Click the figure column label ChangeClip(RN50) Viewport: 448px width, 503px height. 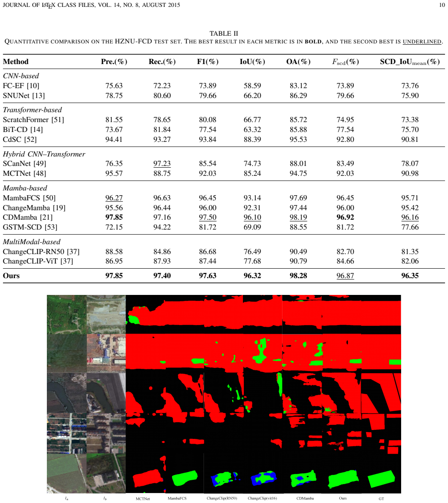pos(222,499)
